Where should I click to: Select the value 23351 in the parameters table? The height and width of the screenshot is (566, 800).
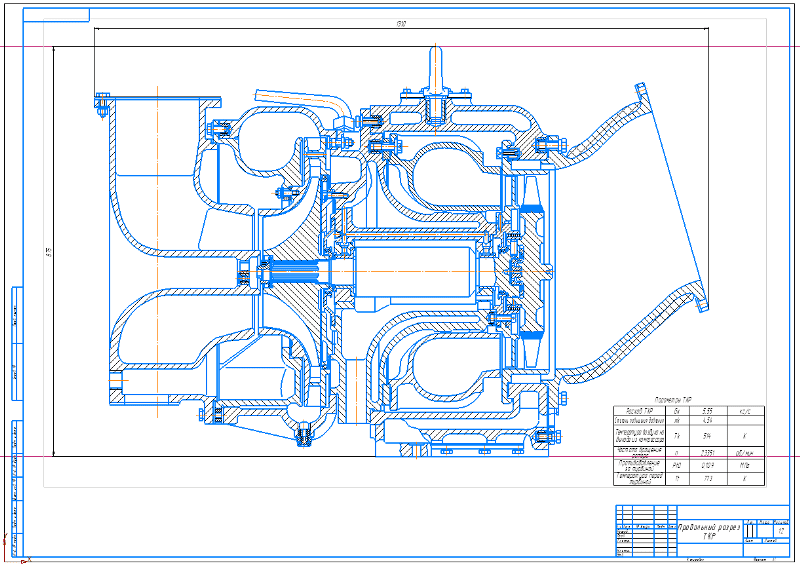click(x=708, y=453)
